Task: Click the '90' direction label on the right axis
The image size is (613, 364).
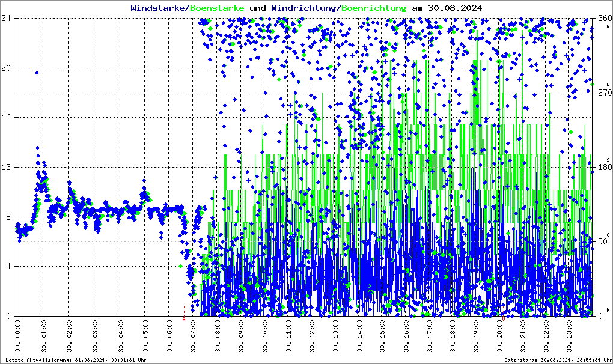Action: click(600, 241)
